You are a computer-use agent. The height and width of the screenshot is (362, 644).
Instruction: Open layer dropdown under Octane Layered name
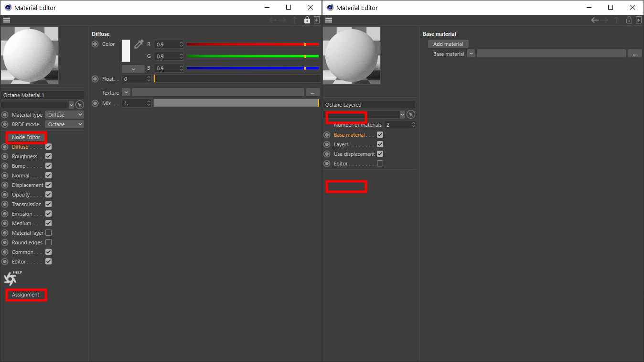click(x=402, y=114)
